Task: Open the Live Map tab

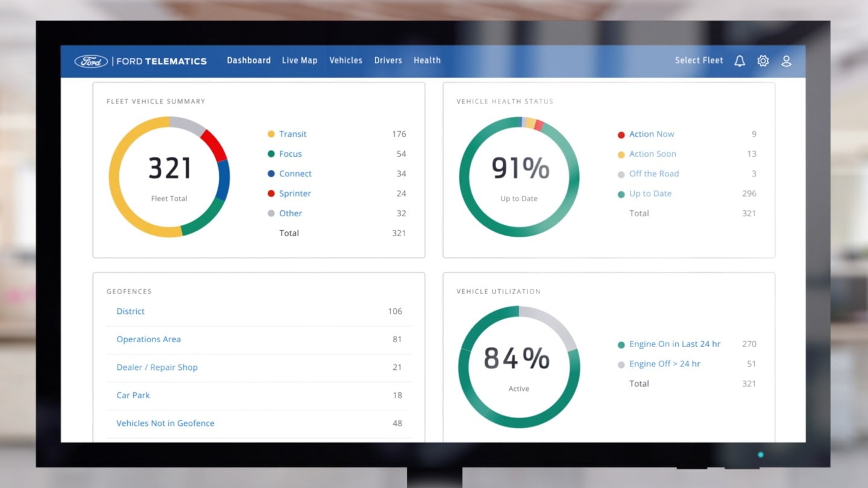Action: coord(300,60)
